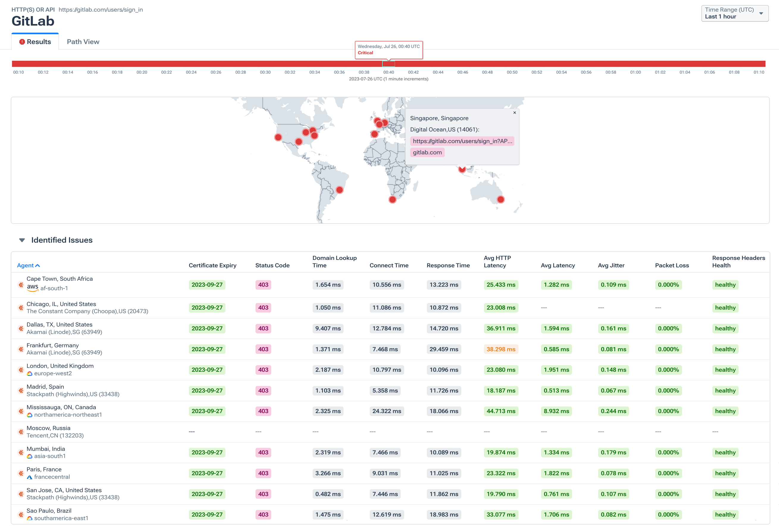Click the red agent icon for Moscow, Russia
The image size is (779, 532).
tap(21, 432)
